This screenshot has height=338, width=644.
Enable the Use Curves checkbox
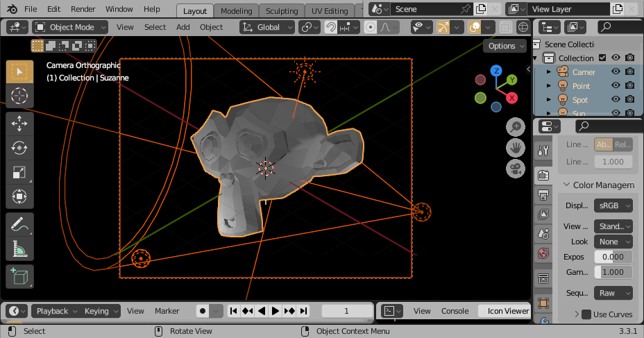point(586,314)
